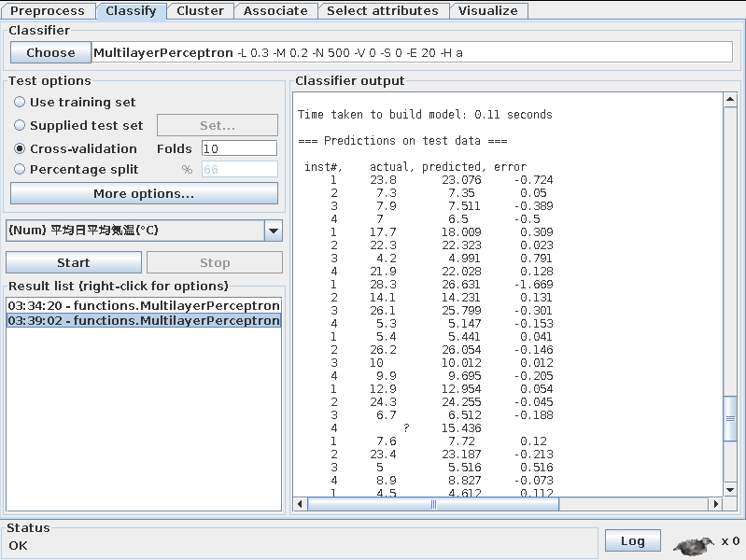The width and height of the screenshot is (746, 560).
Task: Choose the Supplied test set option
Action: [20, 125]
